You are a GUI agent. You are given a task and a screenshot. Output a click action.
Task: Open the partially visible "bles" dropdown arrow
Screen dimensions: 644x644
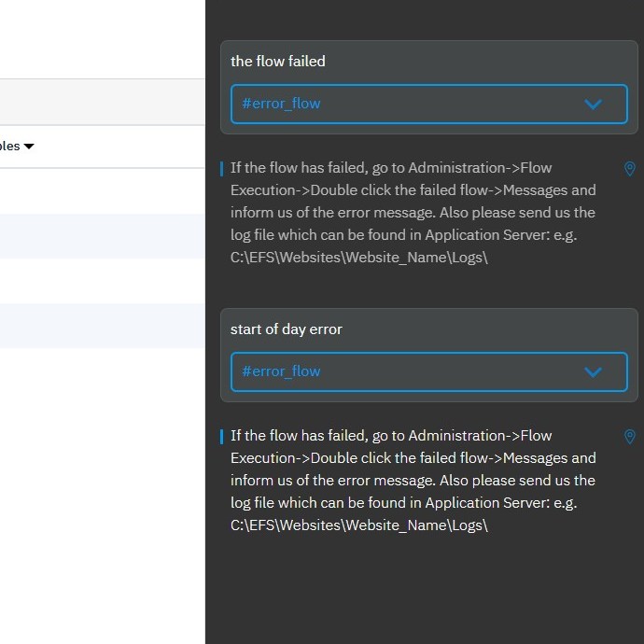29,147
